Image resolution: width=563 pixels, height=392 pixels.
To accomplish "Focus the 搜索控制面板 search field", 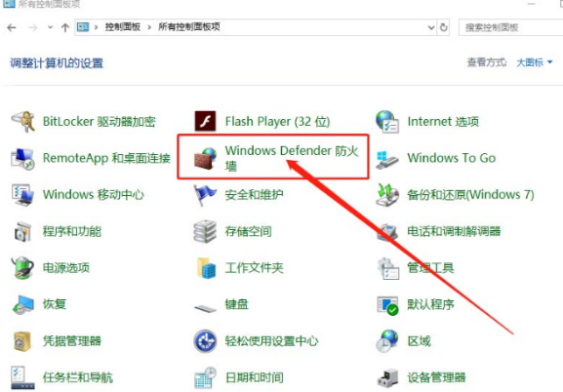I will [x=511, y=27].
